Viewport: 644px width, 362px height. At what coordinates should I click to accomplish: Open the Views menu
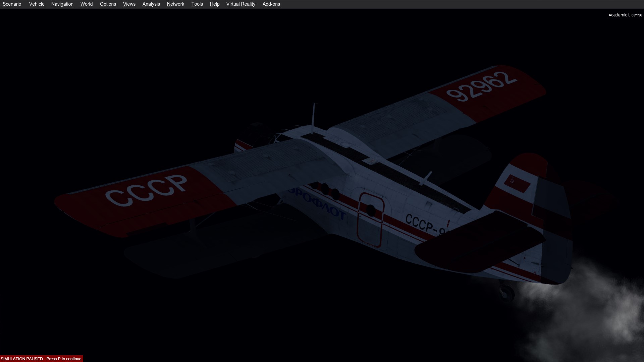pyautogui.click(x=129, y=4)
